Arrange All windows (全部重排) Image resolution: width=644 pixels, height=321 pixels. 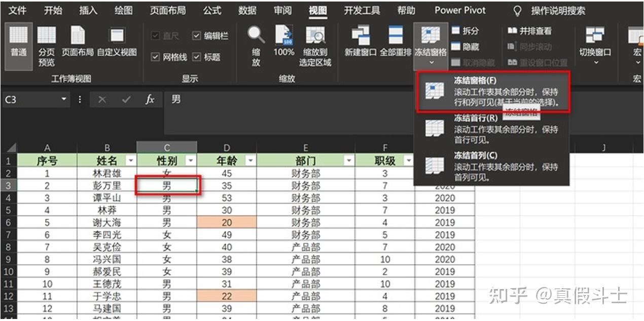point(396,42)
